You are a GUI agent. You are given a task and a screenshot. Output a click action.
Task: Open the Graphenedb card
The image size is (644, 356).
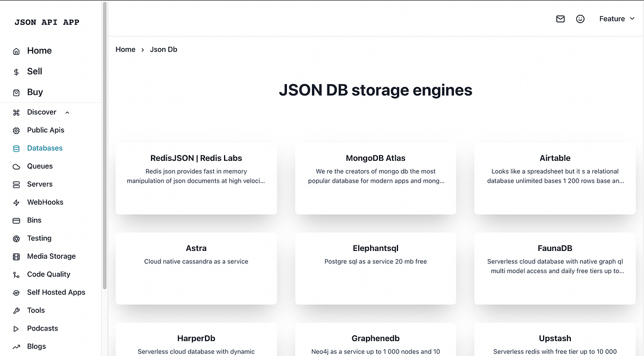pos(375,339)
